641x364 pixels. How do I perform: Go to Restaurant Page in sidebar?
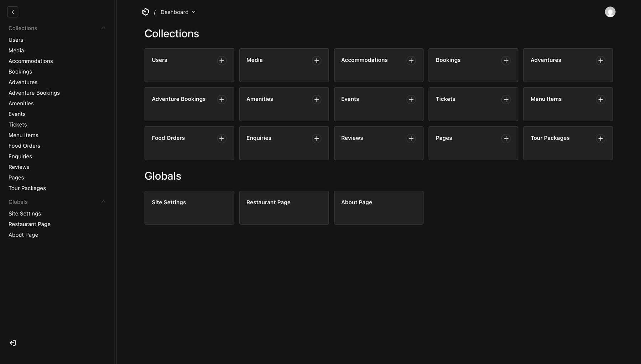pos(30,224)
